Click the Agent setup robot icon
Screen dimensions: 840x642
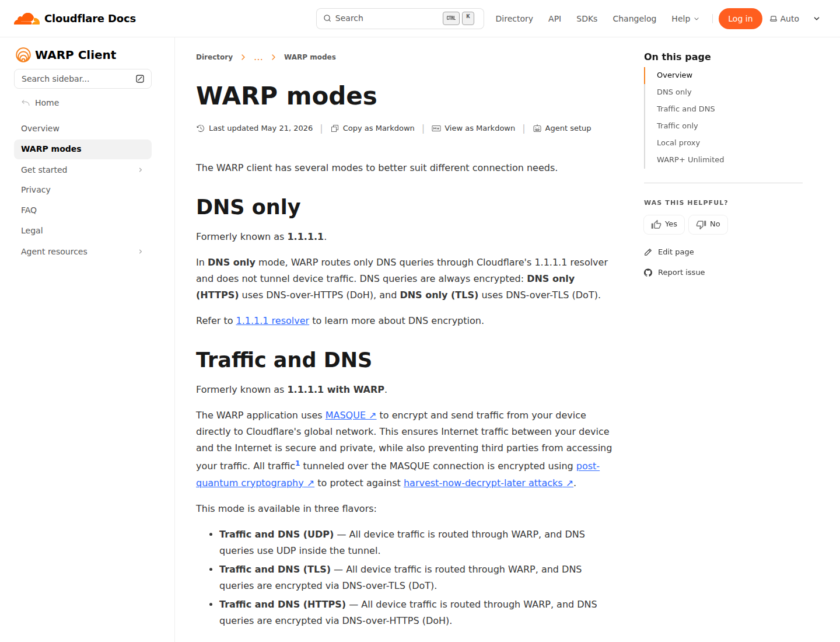(x=537, y=128)
